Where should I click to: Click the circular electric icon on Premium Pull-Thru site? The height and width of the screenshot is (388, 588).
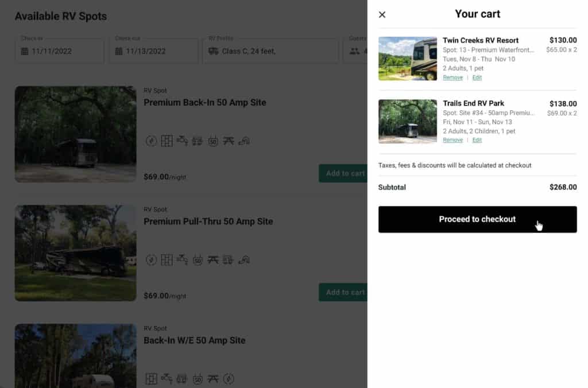point(151,260)
